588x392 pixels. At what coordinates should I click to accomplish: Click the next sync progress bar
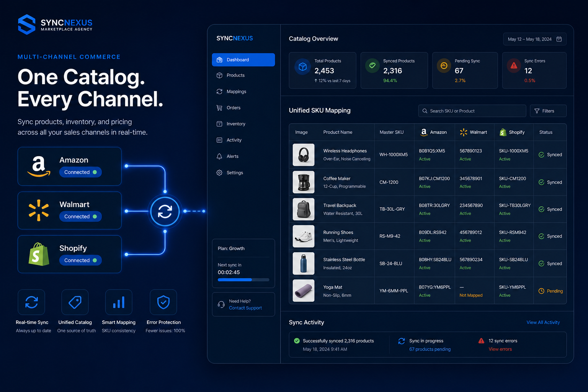coord(243,280)
